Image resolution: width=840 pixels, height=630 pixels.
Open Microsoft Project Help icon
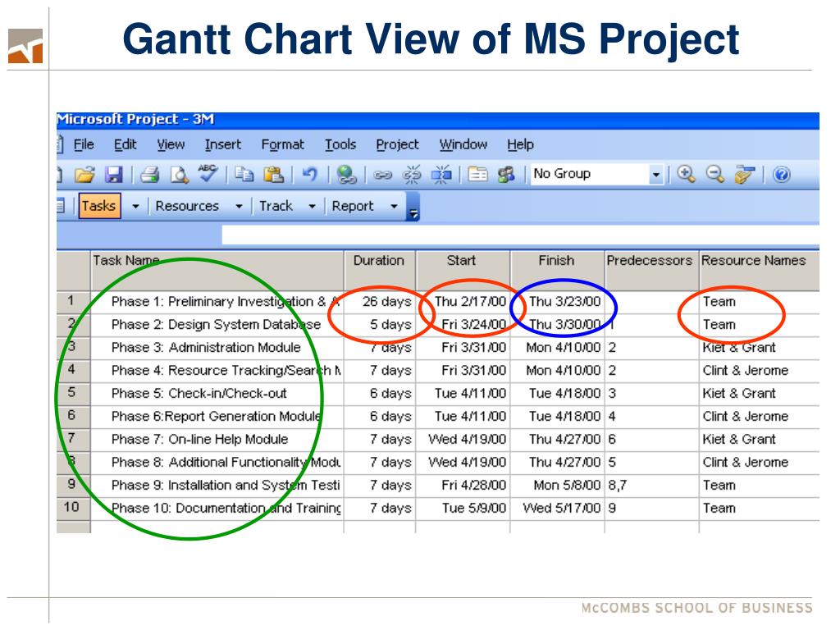coord(782,175)
